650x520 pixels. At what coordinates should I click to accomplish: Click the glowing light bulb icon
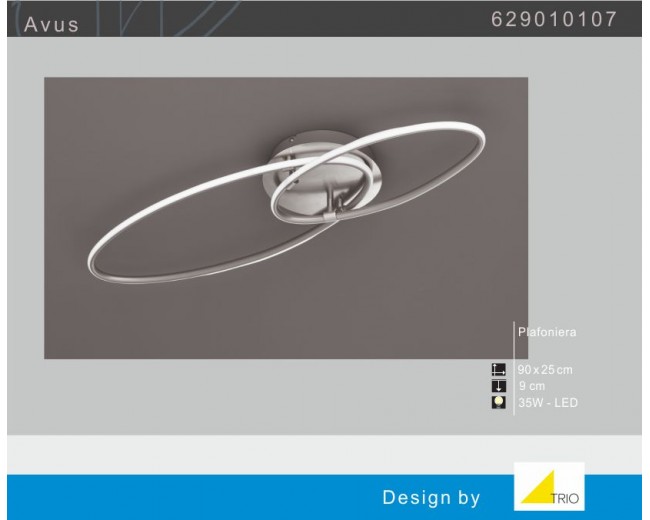[499, 403]
